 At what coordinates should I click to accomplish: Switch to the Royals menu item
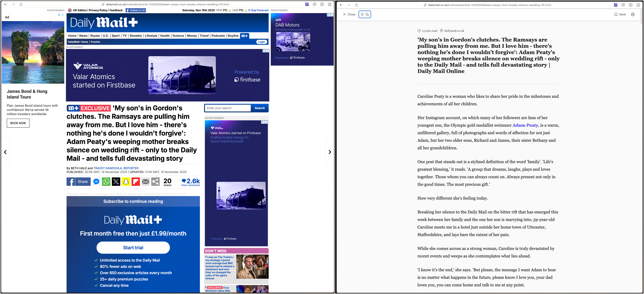click(x=95, y=35)
